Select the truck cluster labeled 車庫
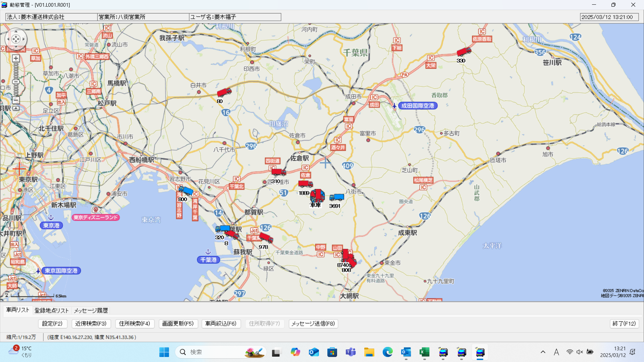Screen dimensions: 644x362 pos(317,195)
